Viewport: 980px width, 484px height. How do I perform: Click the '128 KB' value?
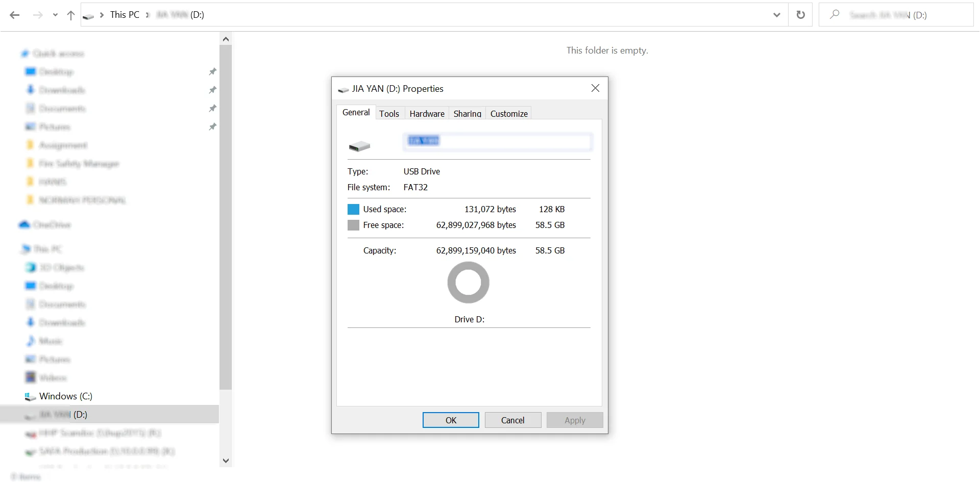(552, 209)
